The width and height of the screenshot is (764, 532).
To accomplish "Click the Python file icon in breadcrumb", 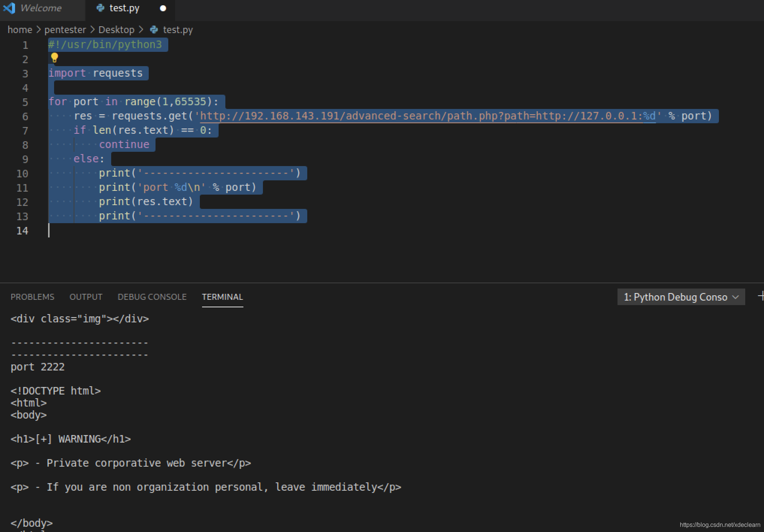I will tap(154, 30).
